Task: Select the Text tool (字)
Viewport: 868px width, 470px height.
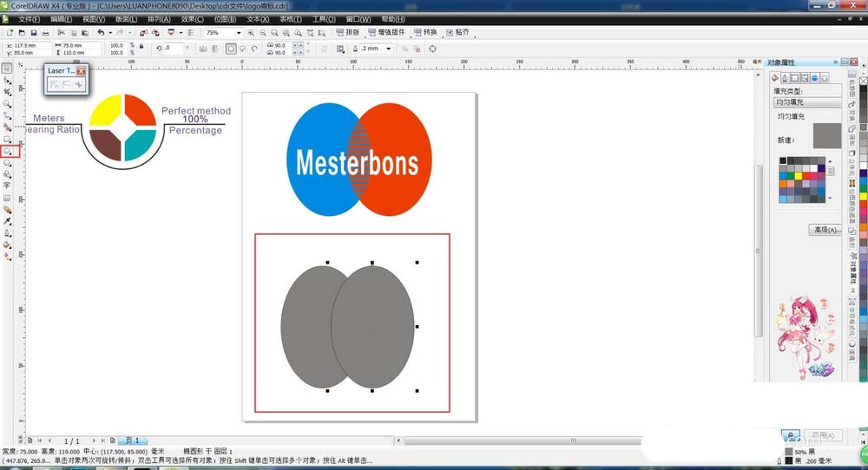Action: [x=7, y=186]
